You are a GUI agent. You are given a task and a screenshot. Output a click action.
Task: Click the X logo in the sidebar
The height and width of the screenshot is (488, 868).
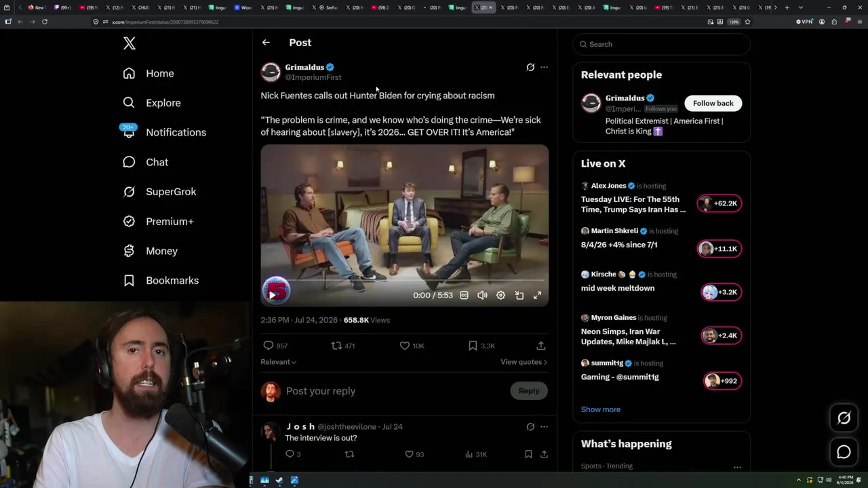pos(130,43)
